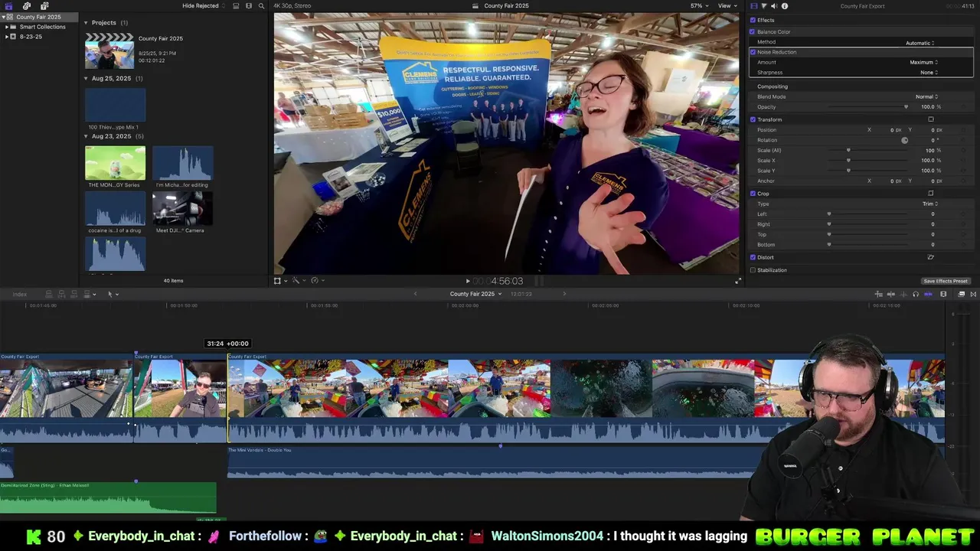Click the insert clip edit icon
Viewport: 980px width, 551px height.
(61, 294)
